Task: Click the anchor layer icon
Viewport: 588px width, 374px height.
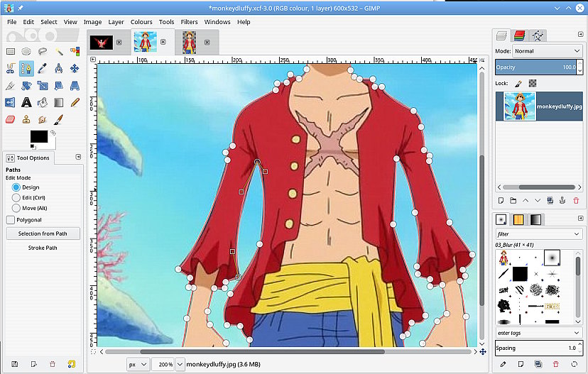Action: [x=562, y=201]
